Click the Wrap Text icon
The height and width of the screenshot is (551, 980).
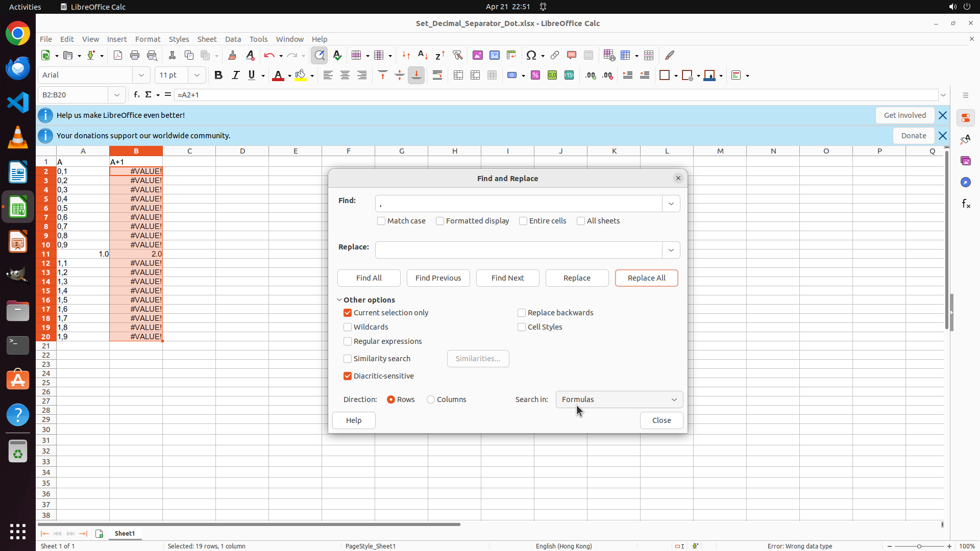click(x=437, y=76)
